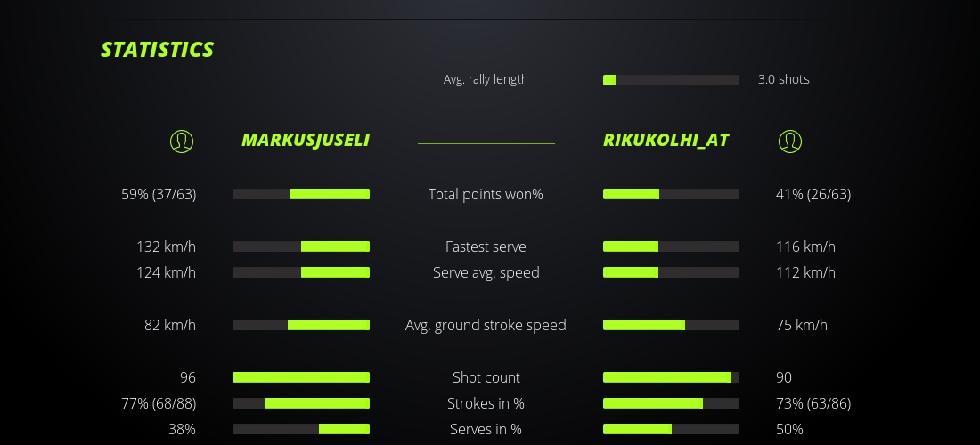Screen dimensions: 980x445
Task: Click MARKUSJUSELI's Fastest serve bar
Action: point(301,247)
